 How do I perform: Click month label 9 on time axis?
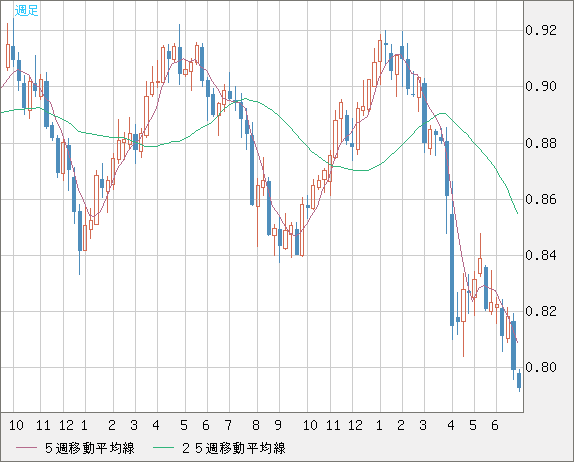(278, 425)
